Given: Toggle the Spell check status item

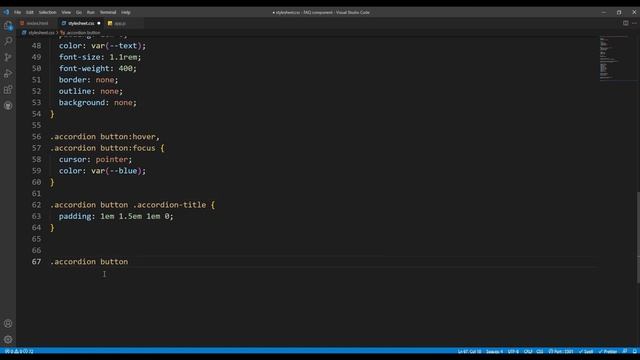Looking at the screenshot, I should [x=586, y=351].
